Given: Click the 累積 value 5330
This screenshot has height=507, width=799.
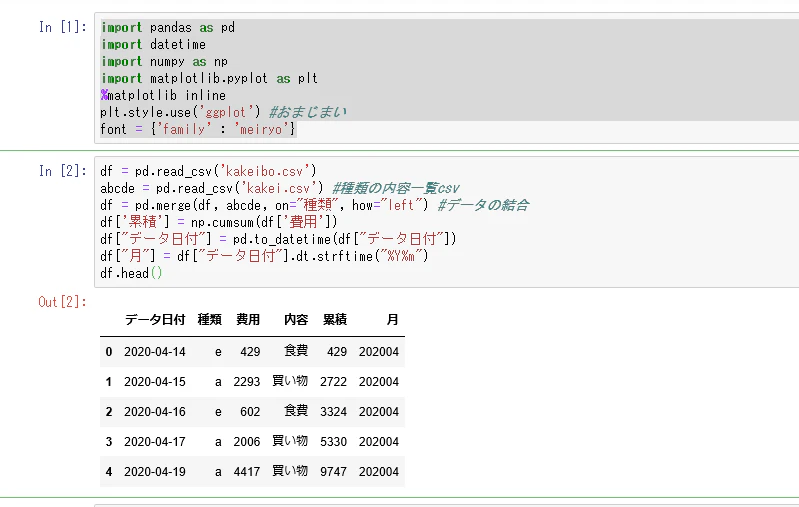Looking at the screenshot, I should click(333, 442).
